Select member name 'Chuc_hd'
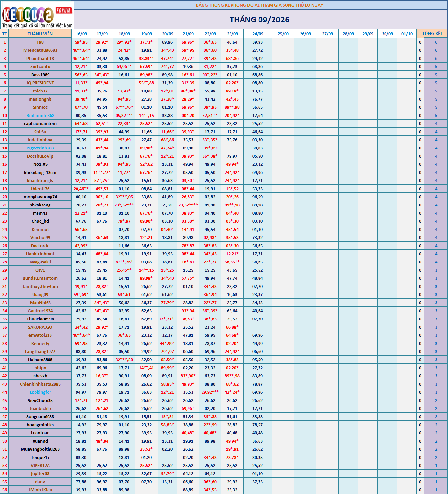448x494 pixels. [x=40, y=221]
